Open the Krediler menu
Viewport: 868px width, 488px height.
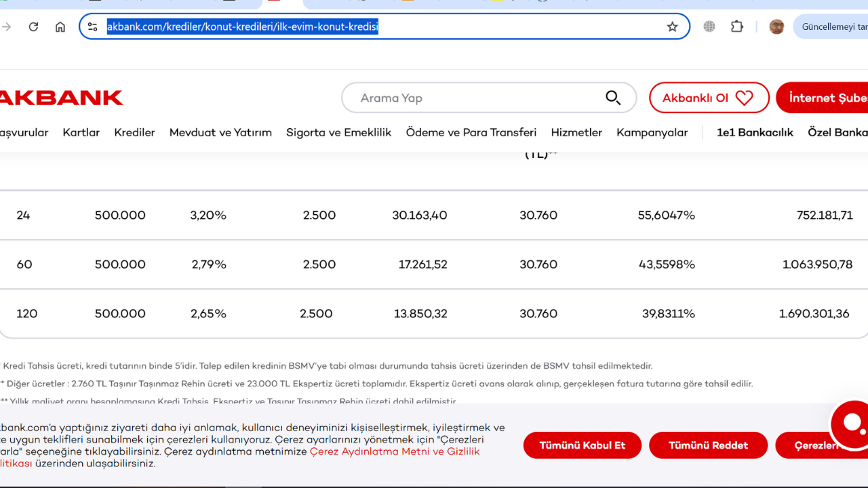134,133
